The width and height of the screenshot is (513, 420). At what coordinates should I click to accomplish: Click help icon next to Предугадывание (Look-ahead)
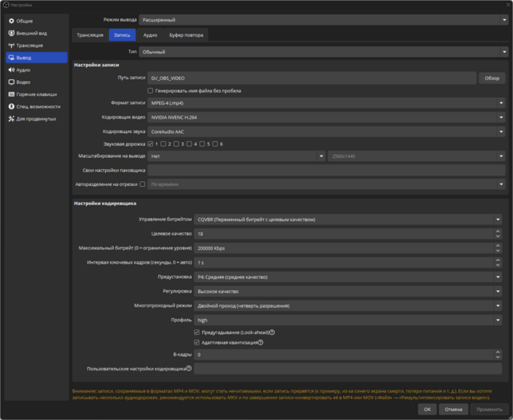tap(273, 332)
